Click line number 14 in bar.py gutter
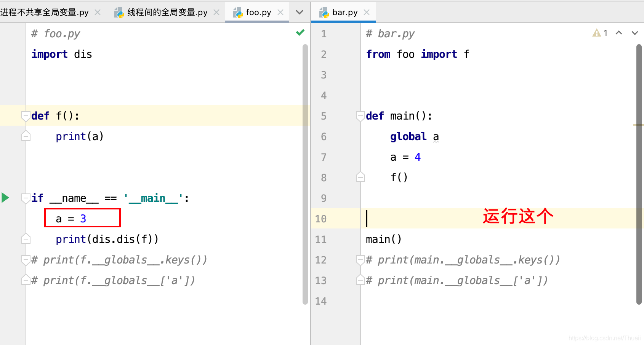Screen dimensions: 644x345 tap(321, 301)
